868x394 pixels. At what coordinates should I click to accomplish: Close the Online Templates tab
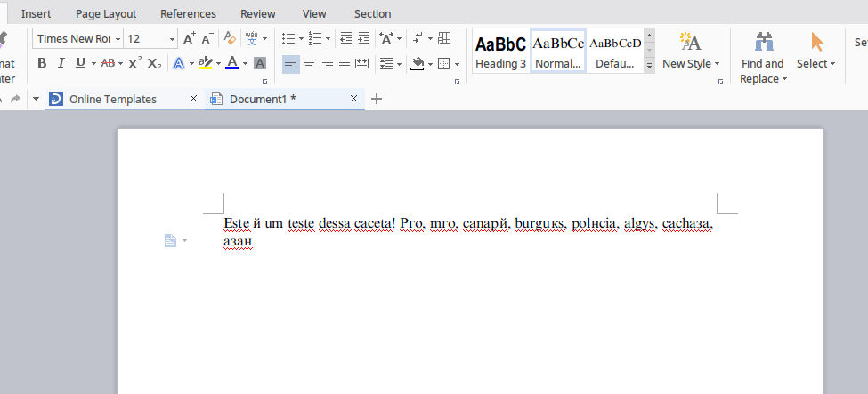coord(193,99)
